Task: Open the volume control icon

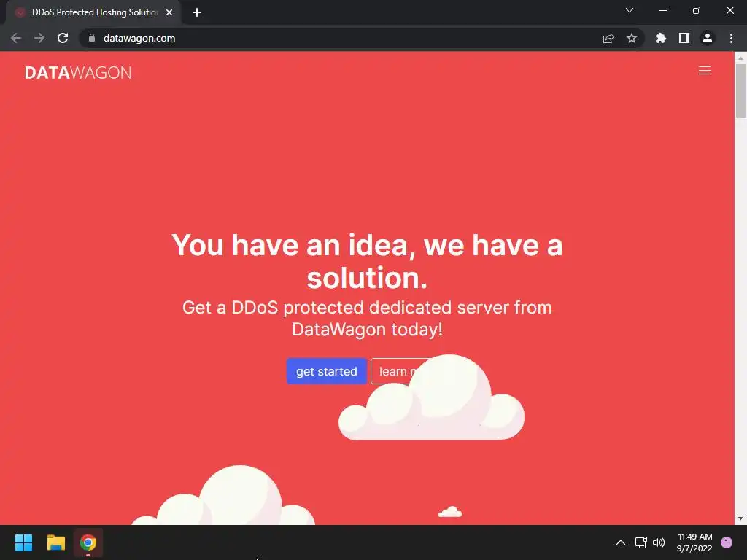Action: click(x=659, y=542)
